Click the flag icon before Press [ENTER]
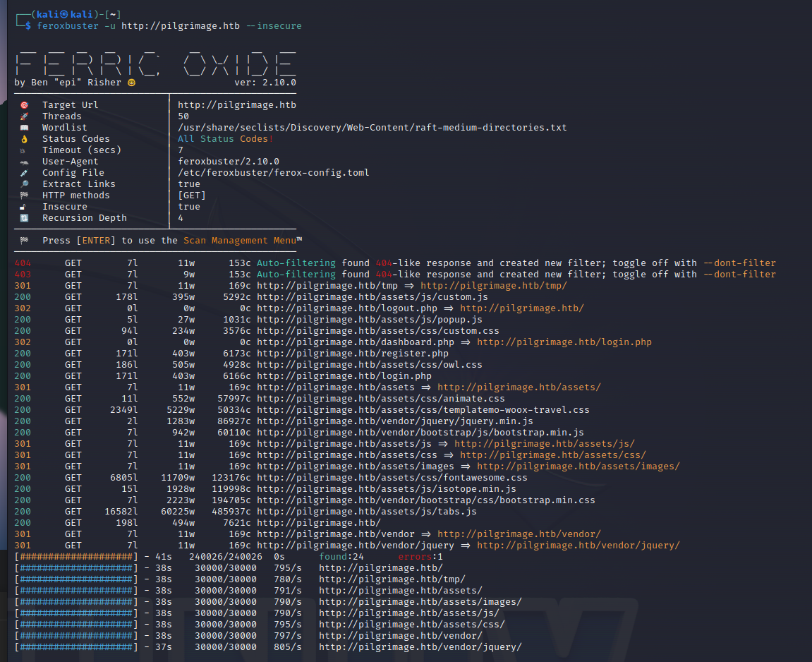The width and height of the screenshot is (812, 662). point(24,241)
